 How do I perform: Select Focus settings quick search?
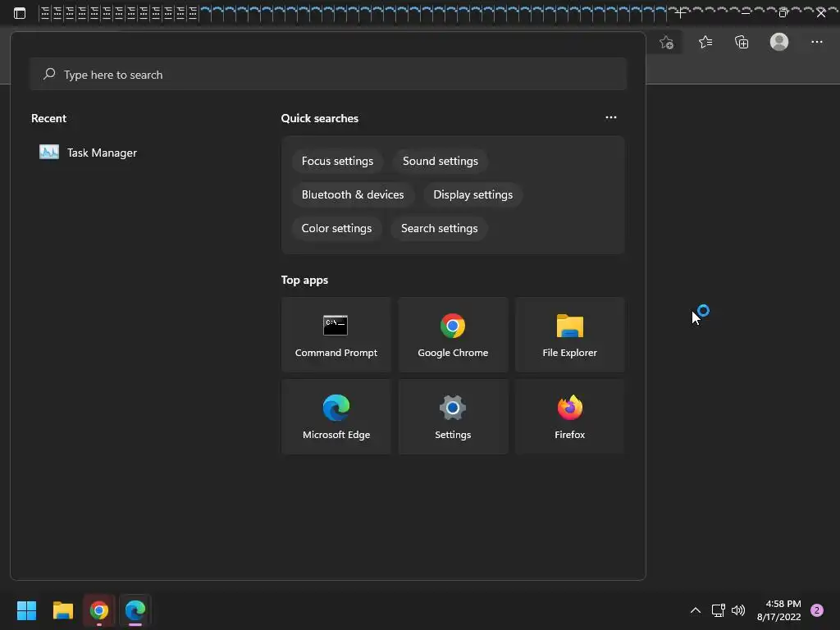pyautogui.click(x=337, y=162)
